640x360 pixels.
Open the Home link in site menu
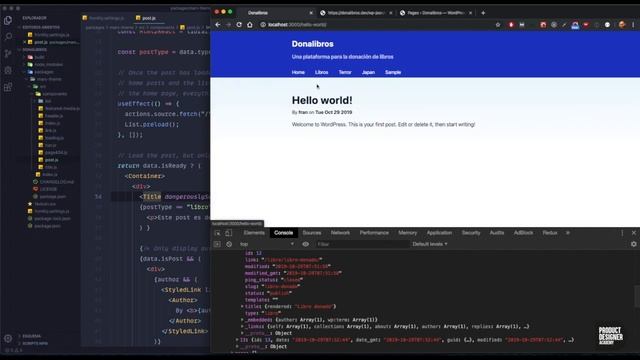(x=298, y=72)
